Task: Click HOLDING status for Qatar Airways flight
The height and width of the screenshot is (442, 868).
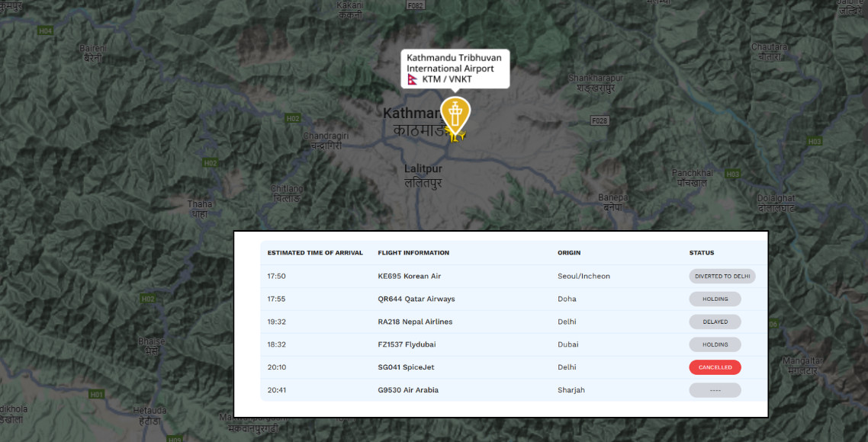Action: 715,299
